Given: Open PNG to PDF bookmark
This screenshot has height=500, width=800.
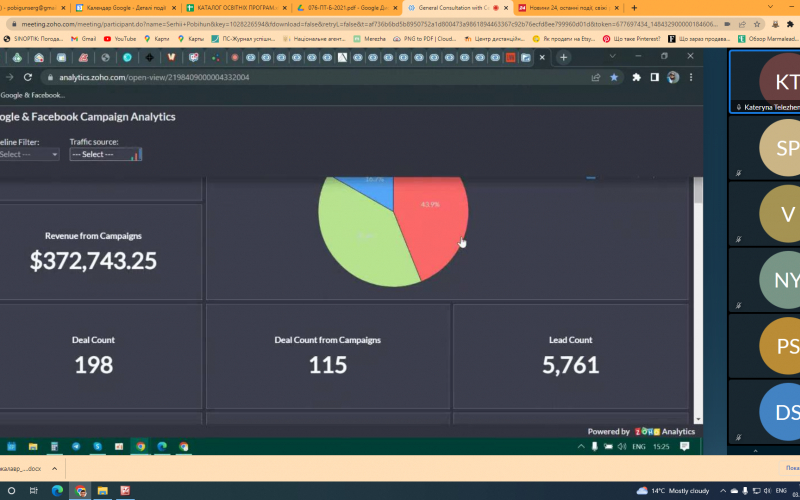Looking at the screenshot, I should pos(424,38).
